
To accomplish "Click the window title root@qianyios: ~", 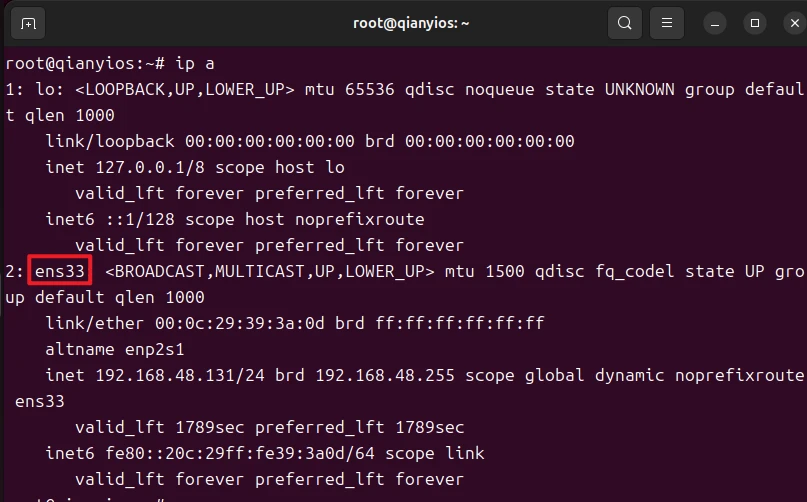I will tap(403, 23).
